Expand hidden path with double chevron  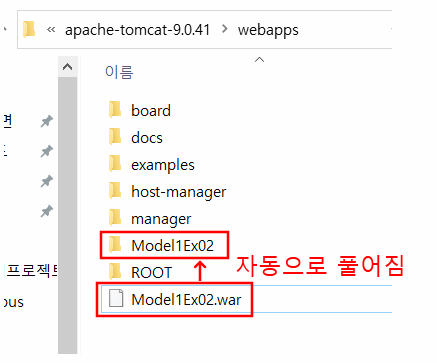click(51, 30)
